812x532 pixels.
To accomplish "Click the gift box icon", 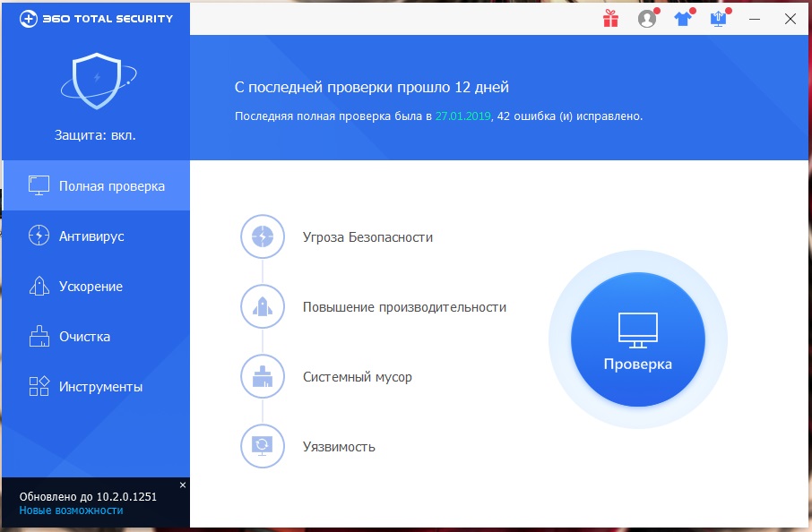I will click(610, 19).
